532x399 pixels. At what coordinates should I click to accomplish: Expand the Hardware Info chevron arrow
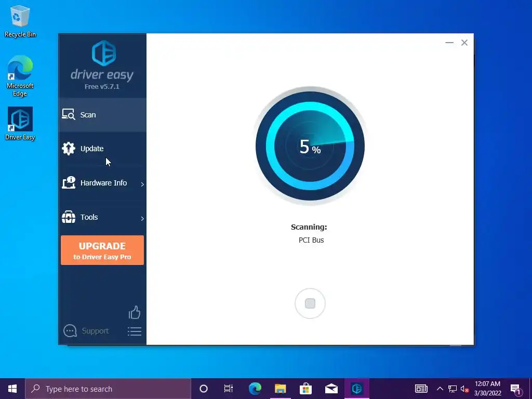142,184
